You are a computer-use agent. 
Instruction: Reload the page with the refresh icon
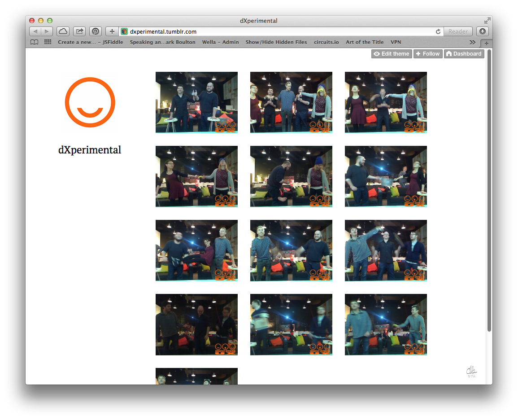438,31
